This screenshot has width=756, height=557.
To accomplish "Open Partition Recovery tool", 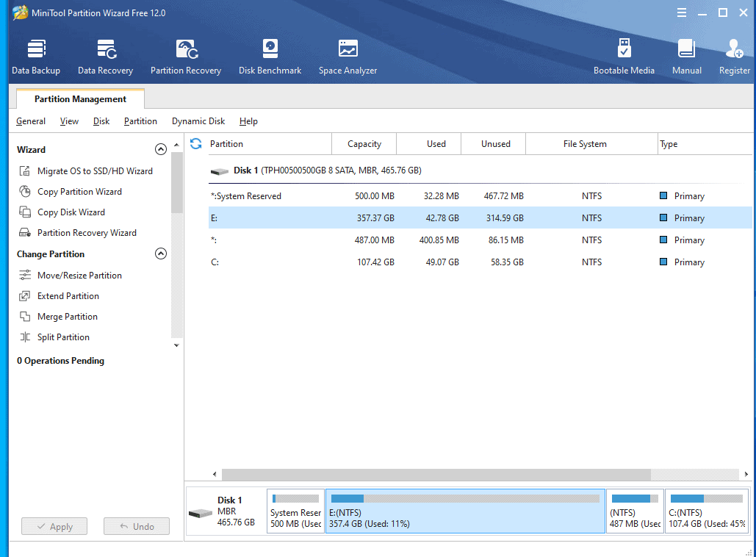I will pyautogui.click(x=185, y=57).
